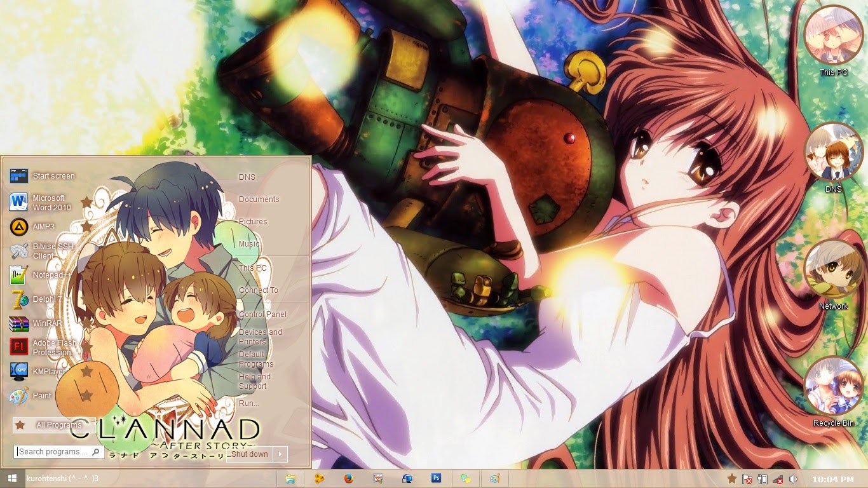This screenshot has width=868, height=488.
Task: Open File Explorer from the taskbar
Action: click(x=290, y=478)
